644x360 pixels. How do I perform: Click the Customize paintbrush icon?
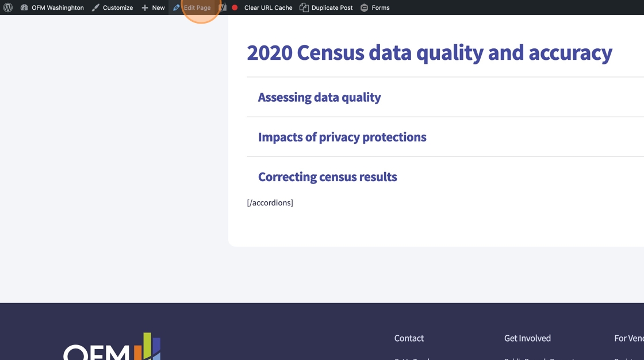tap(95, 7)
